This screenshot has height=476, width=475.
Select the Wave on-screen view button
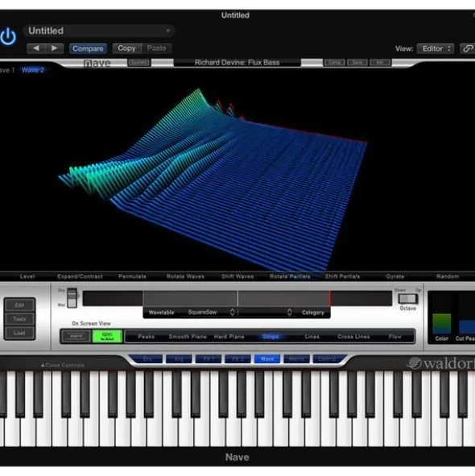pos(76,336)
